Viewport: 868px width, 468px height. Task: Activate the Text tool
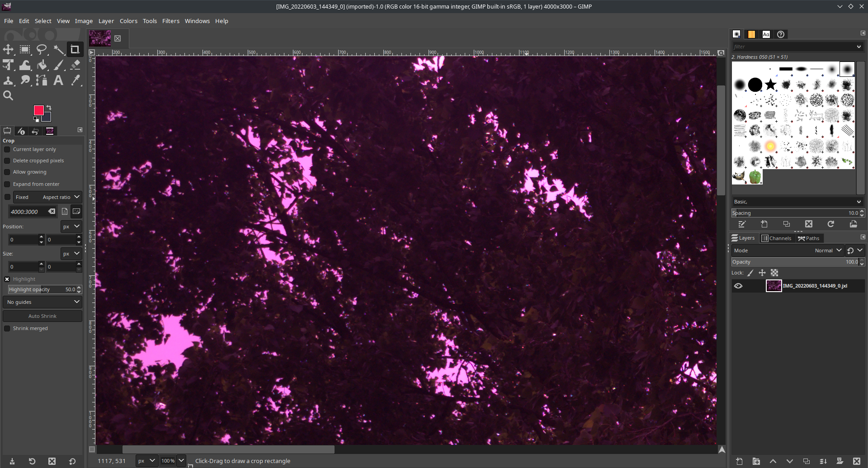click(x=58, y=80)
